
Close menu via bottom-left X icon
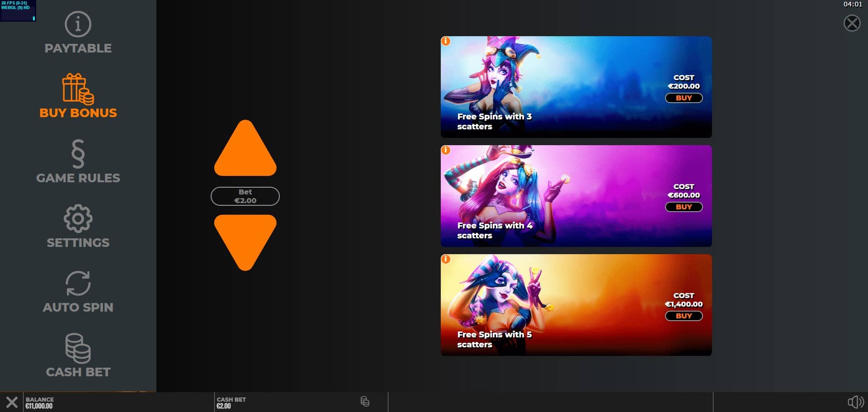[x=12, y=402]
